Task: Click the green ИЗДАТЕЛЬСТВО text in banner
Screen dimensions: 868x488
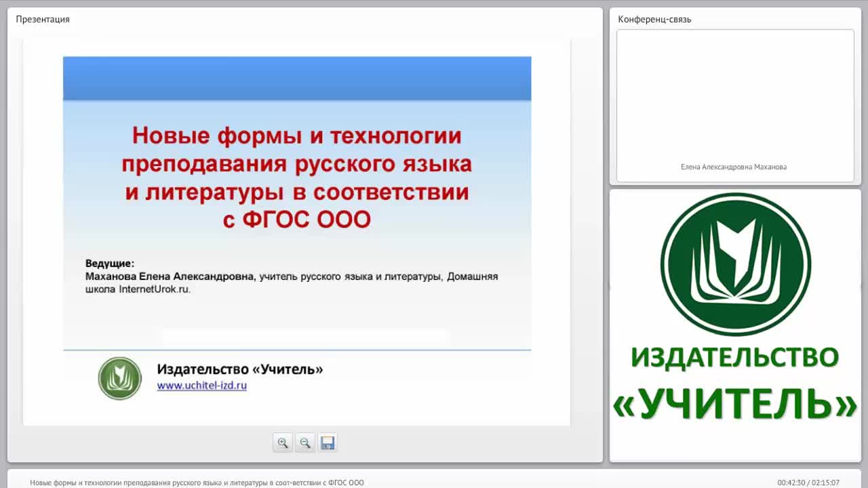Action: tap(735, 357)
